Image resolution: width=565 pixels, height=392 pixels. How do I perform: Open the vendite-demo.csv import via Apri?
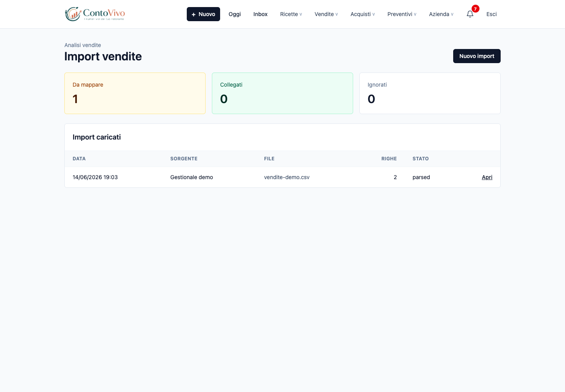point(487,177)
